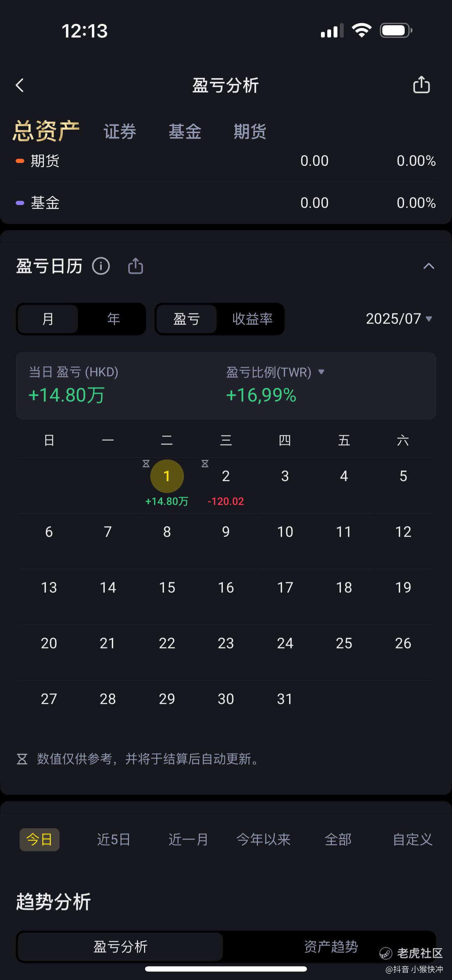Screen dimensions: 452x980
Task: Switch to the 基金 tab
Action: [185, 132]
